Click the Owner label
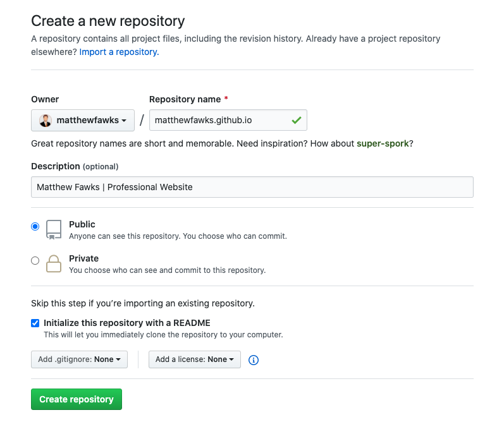 (45, 99)
